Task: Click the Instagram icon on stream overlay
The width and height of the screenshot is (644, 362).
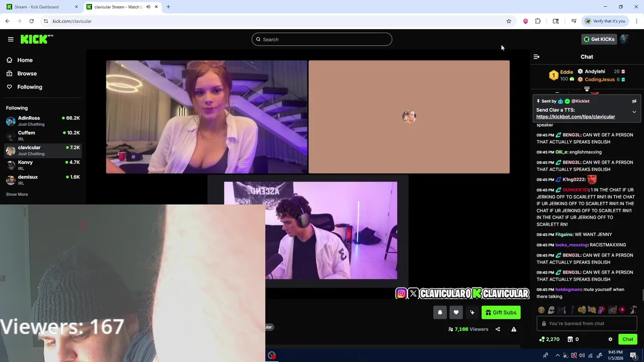Action: click(401, 294)
